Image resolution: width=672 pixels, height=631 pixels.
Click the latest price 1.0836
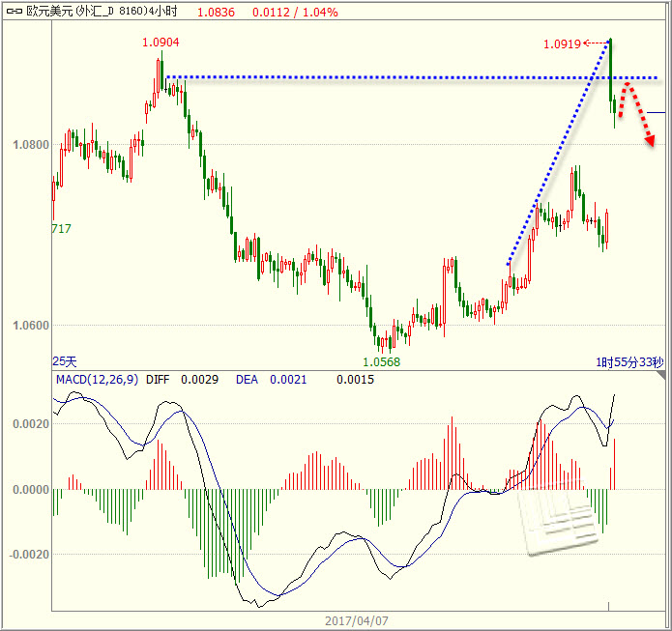coord(216,12)
